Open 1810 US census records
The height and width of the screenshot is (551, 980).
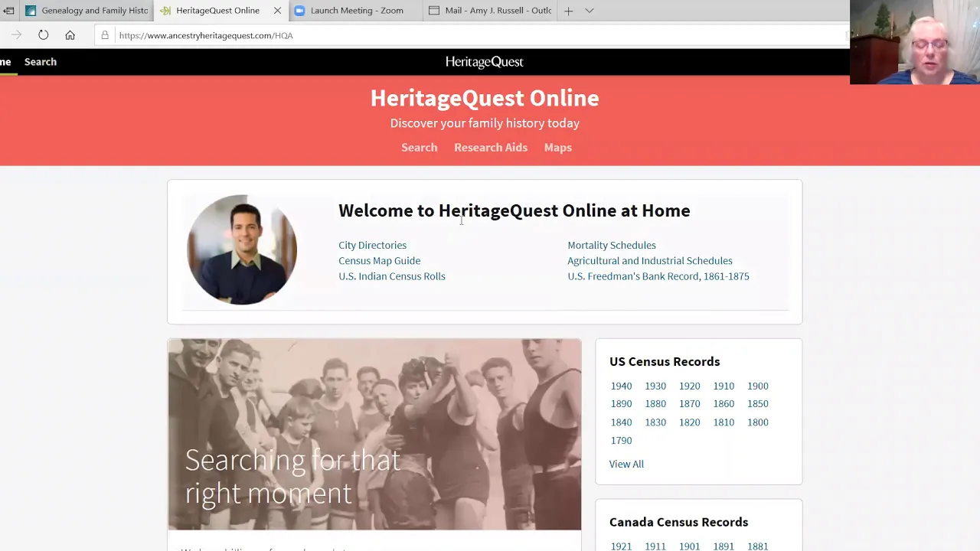(724, 422)
